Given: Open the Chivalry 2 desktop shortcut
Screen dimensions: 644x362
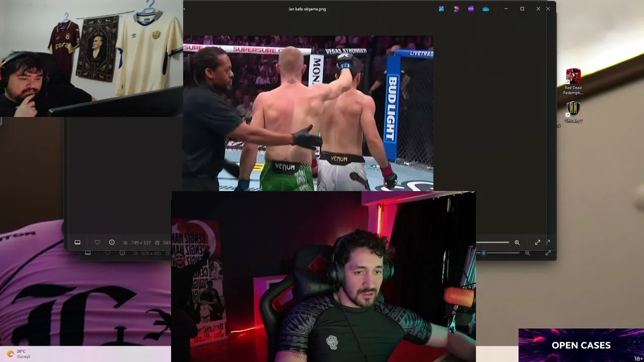Looking at the screenshot, I should click(x=573, y=112).
